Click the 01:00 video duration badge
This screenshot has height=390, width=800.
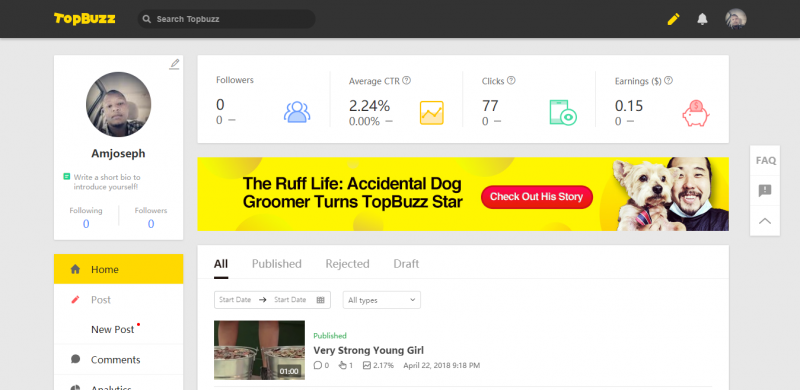[x=289, y=371]
